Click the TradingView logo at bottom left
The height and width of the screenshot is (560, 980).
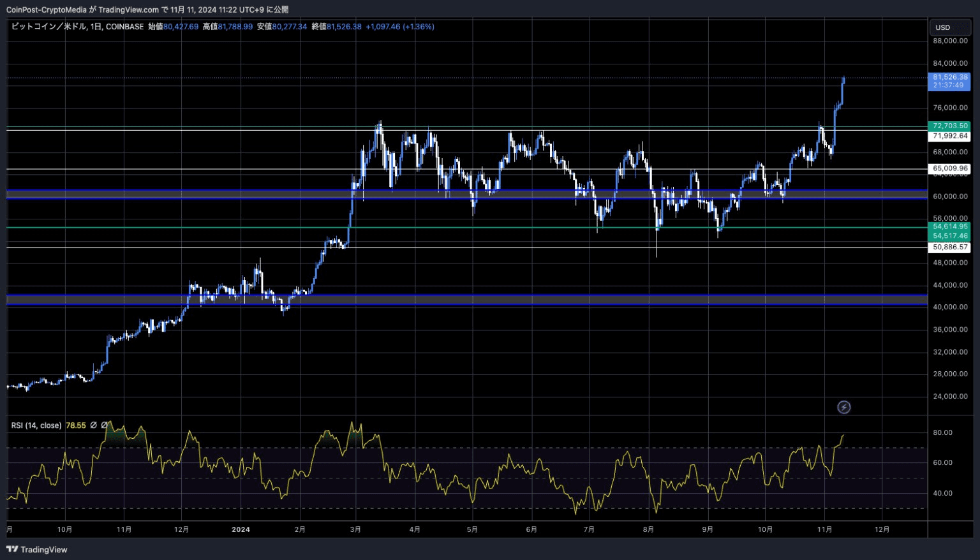(x=36, y=549)
